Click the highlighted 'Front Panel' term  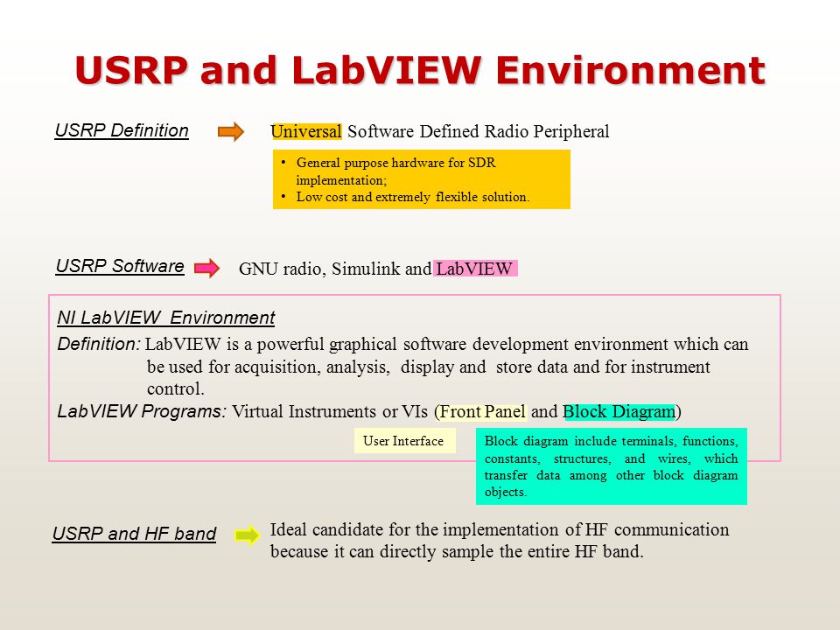[x=482, y=411]
